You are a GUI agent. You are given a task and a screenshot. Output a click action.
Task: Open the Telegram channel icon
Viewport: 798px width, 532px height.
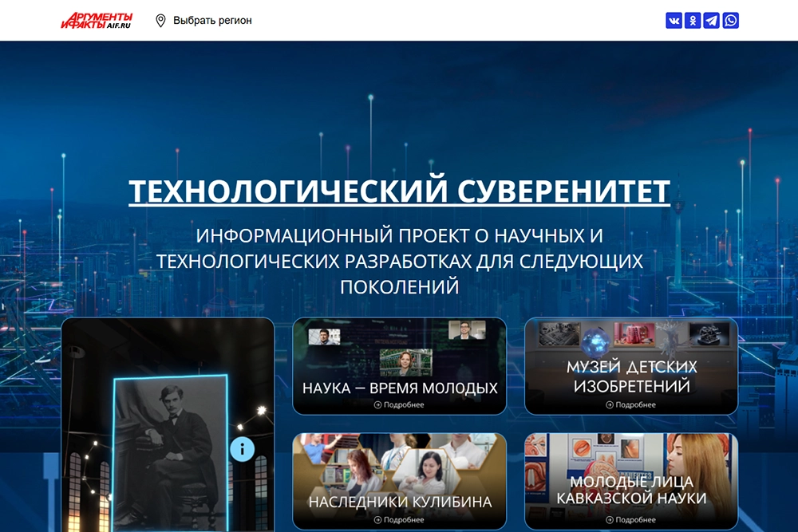tap(711, 21)
